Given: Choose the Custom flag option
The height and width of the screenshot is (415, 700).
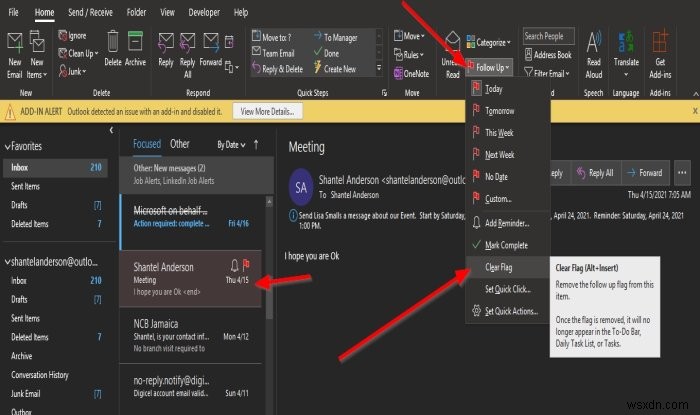Looking at the screenshot, I should click(x=508, y=199).
